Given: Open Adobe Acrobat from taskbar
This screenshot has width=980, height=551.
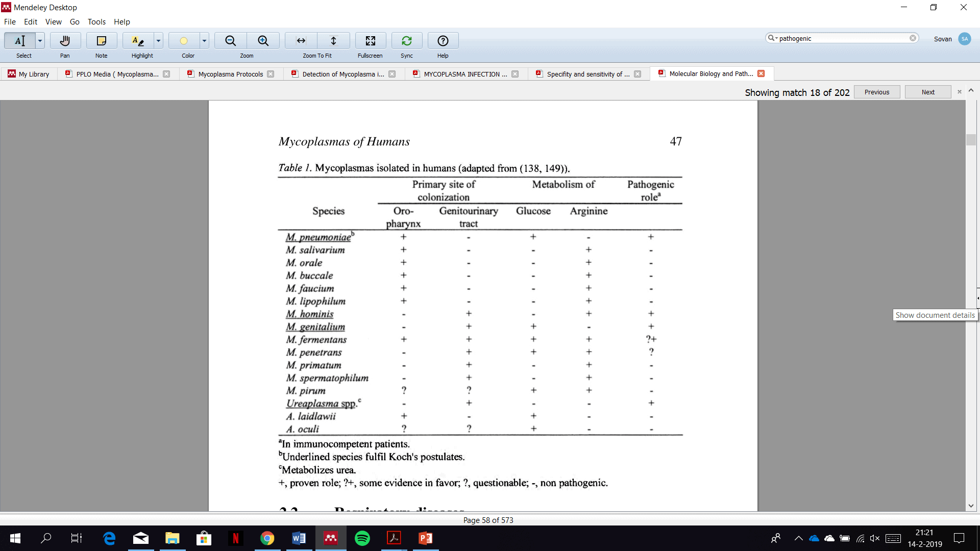Looking at the screenshot, I should pyautogui.click(x=394, y=538).
